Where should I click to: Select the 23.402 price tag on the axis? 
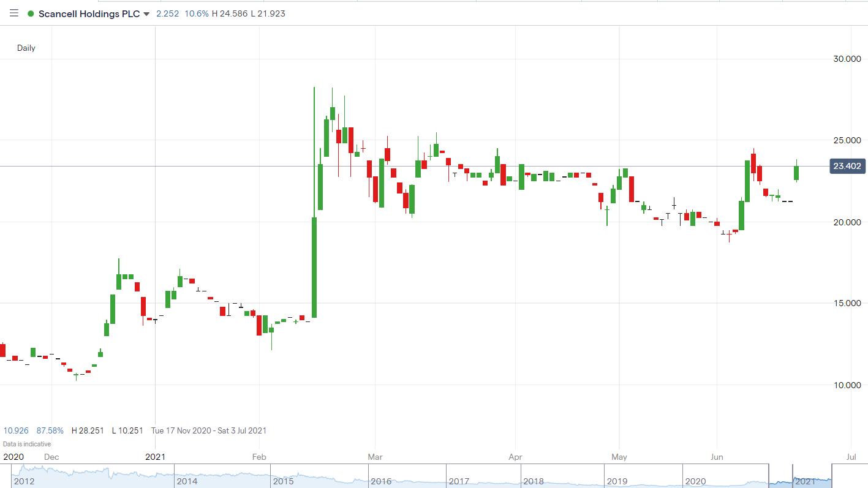(847, 165)
